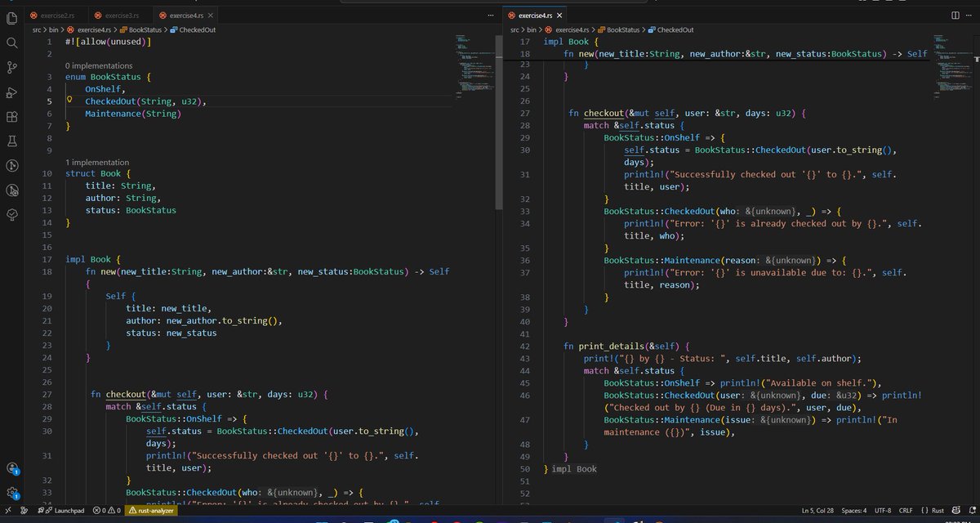The width and height of the screenshot is (980, 523).
Task: Click src breadcrumb in left editor
Action: (x=37, y=29)
